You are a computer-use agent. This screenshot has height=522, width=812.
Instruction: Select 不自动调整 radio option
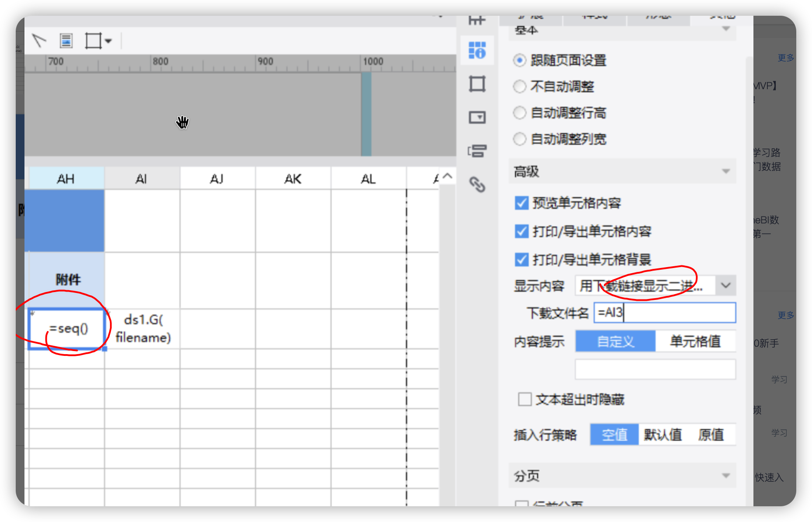click(x=519, y=87)
